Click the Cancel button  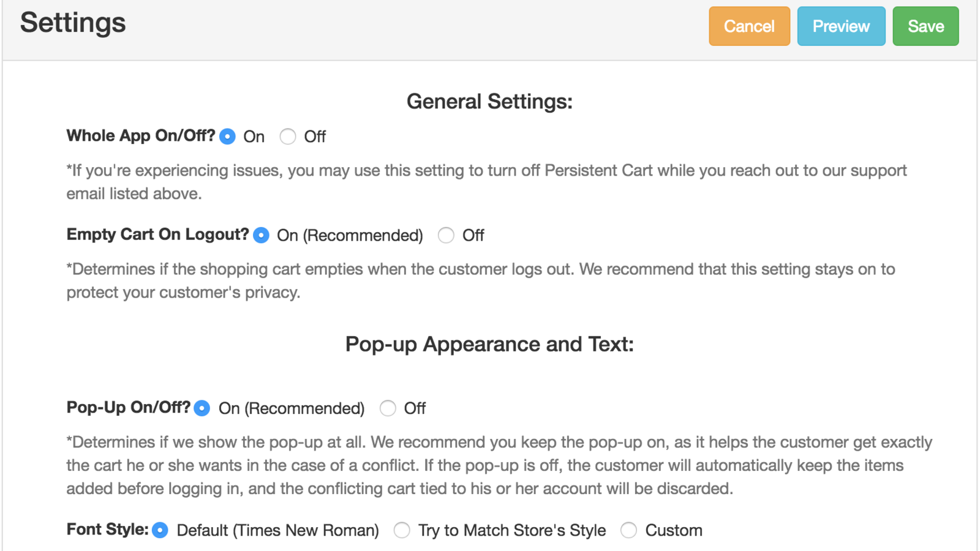[x=748, y=26]
